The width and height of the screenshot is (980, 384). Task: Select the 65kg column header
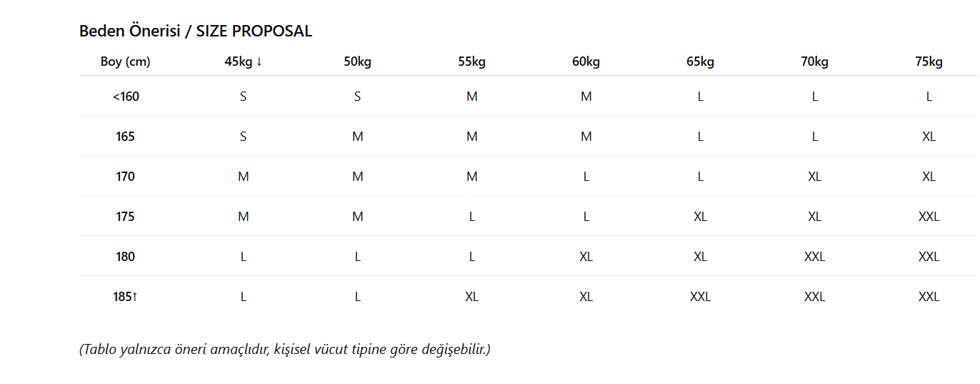coord(700,61)
